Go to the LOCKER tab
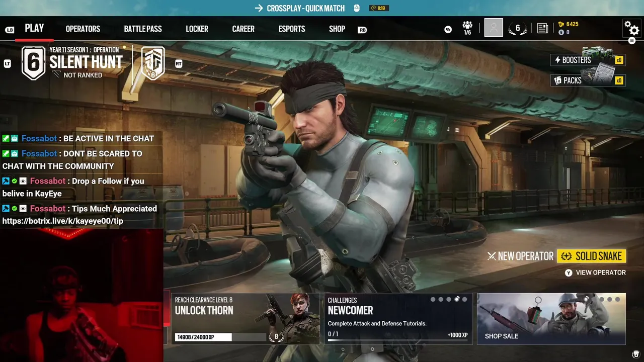Image resolution: width=644 pixels, height=362 pixels. (x=197, y=29)
